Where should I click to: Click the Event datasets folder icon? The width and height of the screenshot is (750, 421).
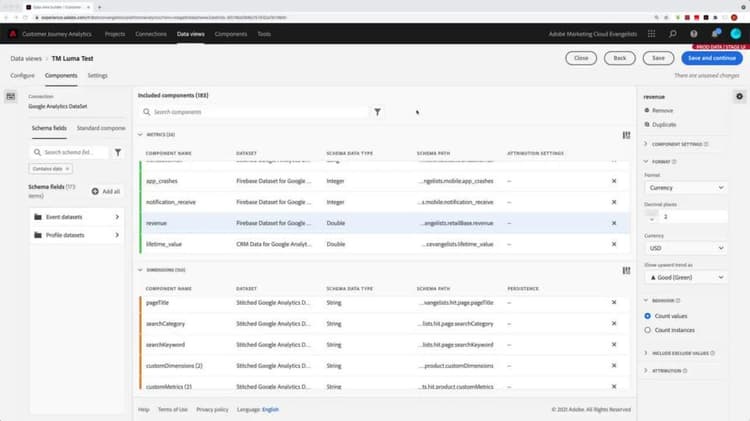tap(38, 217)
